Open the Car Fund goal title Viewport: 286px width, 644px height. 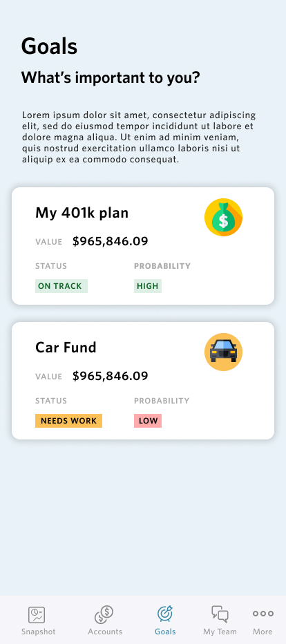point(66,348)
